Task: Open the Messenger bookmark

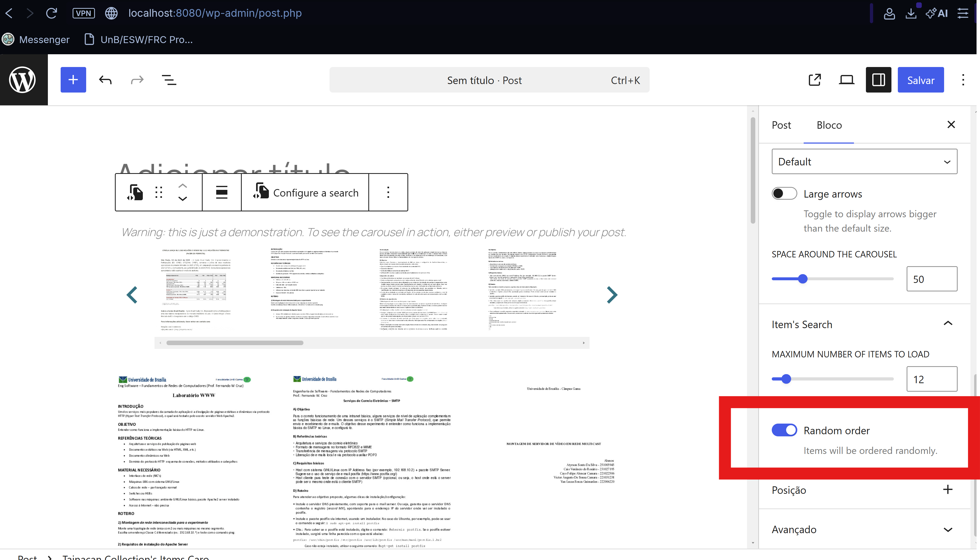Action: (36, 39)
